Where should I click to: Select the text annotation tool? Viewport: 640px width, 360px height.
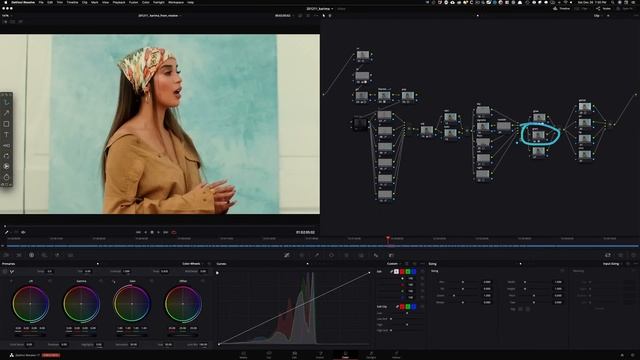tap(6, 134)
